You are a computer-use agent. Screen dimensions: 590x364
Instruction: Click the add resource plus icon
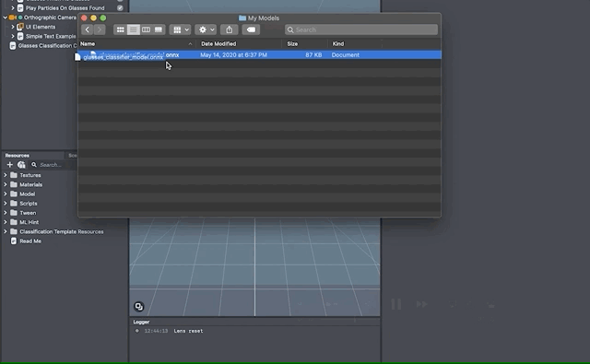click(10, 165)
